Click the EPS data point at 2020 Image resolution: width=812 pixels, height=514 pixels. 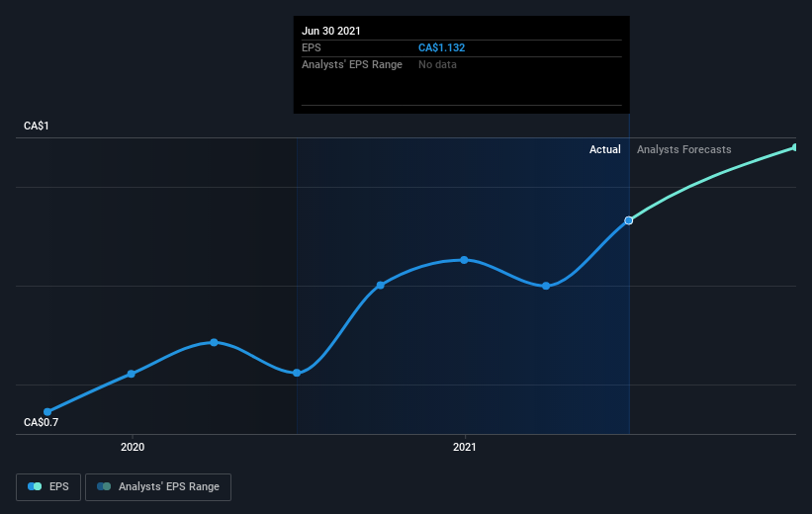tap(131, 374)
